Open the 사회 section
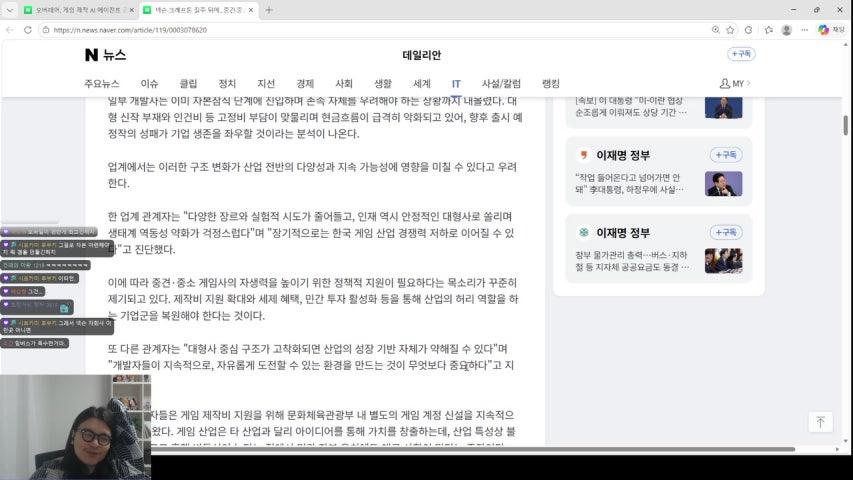 (x=344, y=83)
